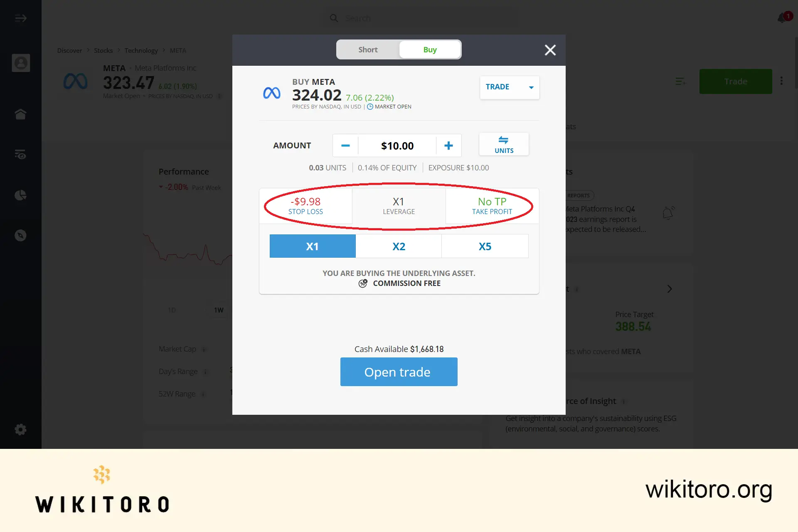The image size is (798, 532).
Task: Toggle the X5 leverage option
Action: point(485,246)
